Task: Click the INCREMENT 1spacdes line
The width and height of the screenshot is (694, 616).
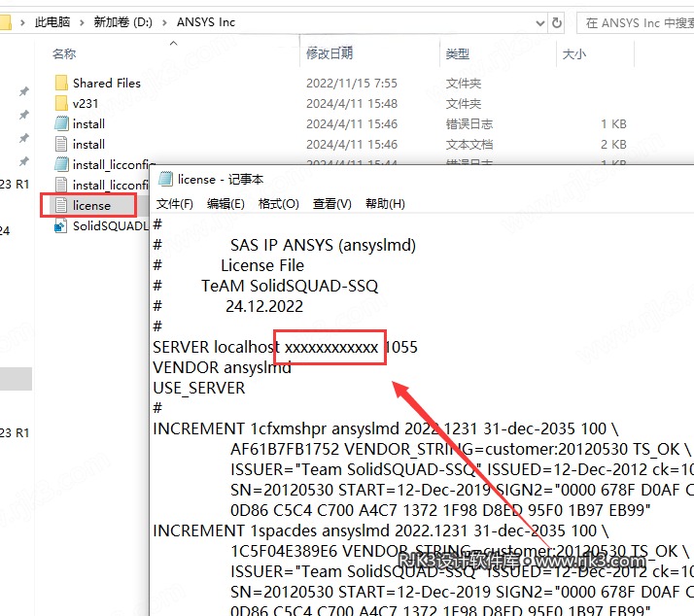Action: [381, 530]
